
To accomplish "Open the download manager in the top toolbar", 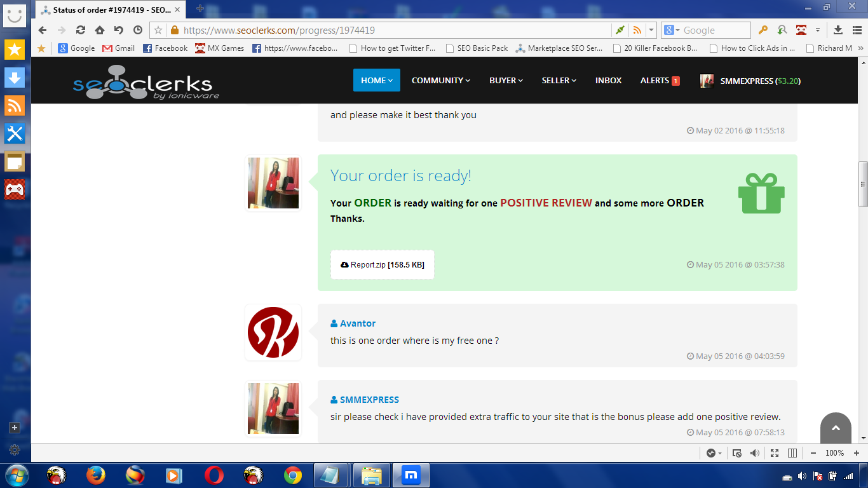I will (x=838, y=30).
